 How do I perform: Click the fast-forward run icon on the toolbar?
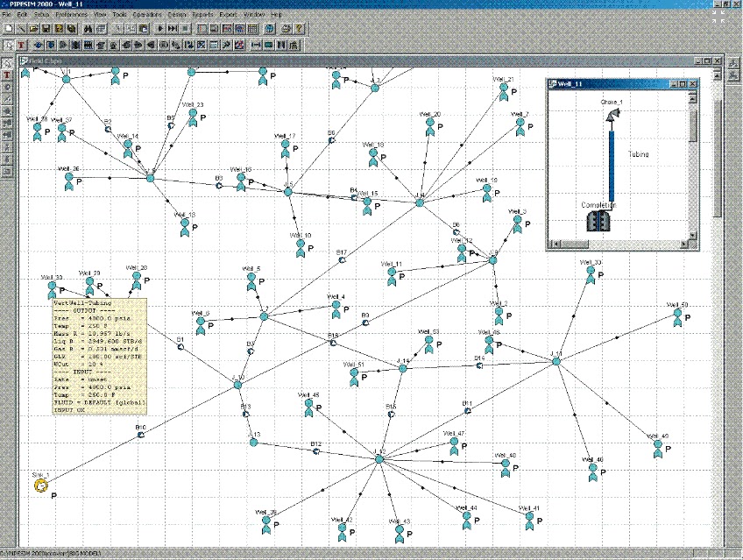[x=172, y=29]
